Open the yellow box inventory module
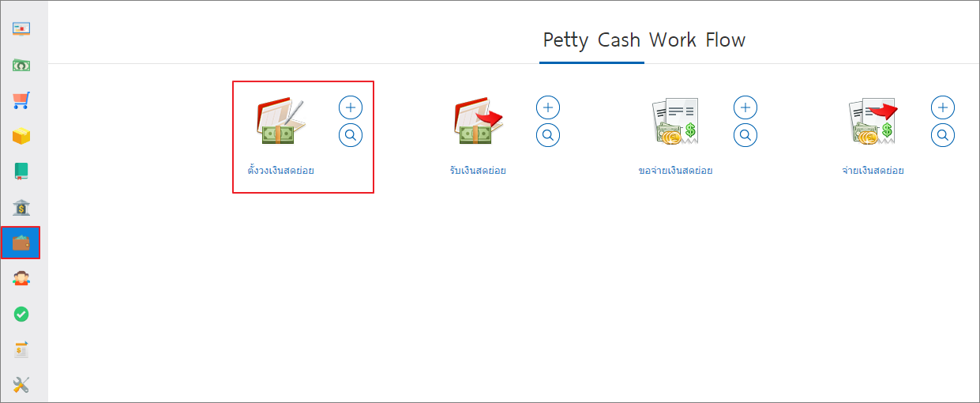The width and height of the screenshot is (980, 403). [x=21, y=136]
